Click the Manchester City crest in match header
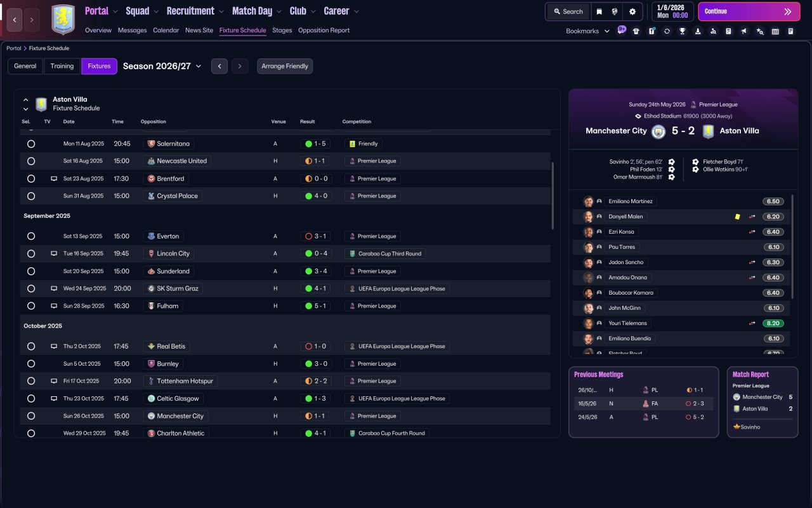Screen dimensions: 812x508 (658, 131)
